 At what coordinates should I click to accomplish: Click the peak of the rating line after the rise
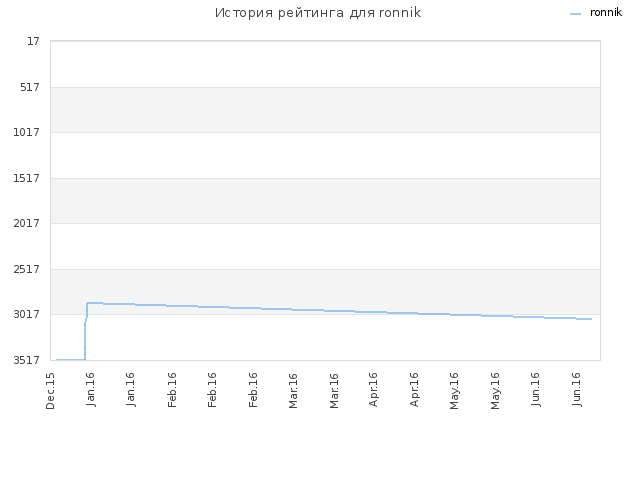coord(94,303)
